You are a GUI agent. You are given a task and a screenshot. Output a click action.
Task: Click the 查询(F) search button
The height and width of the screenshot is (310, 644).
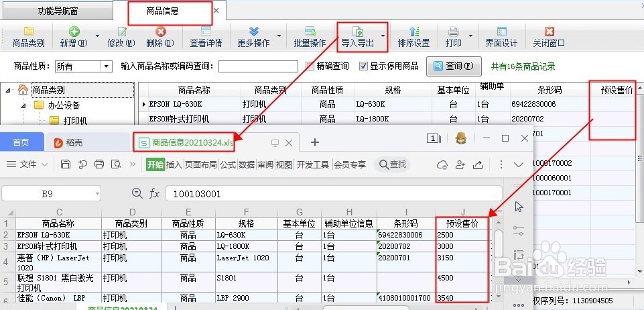pyautogui.click(x=454, y=66)
